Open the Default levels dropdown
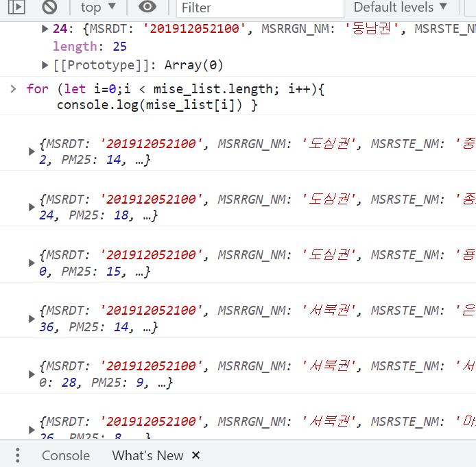 pyautogui.click(x=401, y=7)
